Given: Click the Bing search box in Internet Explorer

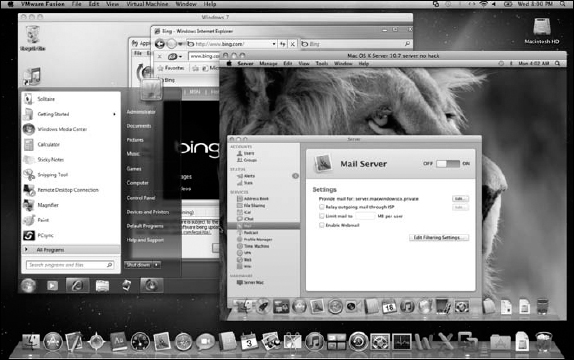Looking at the screenshot, I should 356,44.
